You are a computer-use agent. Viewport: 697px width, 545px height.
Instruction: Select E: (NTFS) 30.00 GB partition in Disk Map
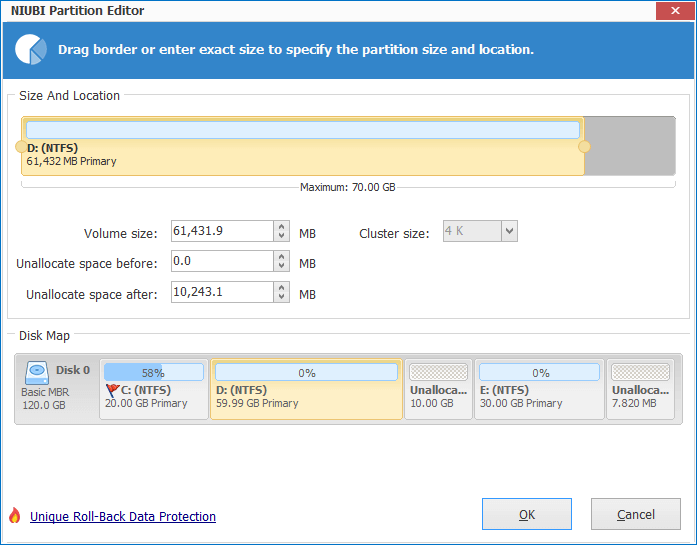[x=539, y=389]
